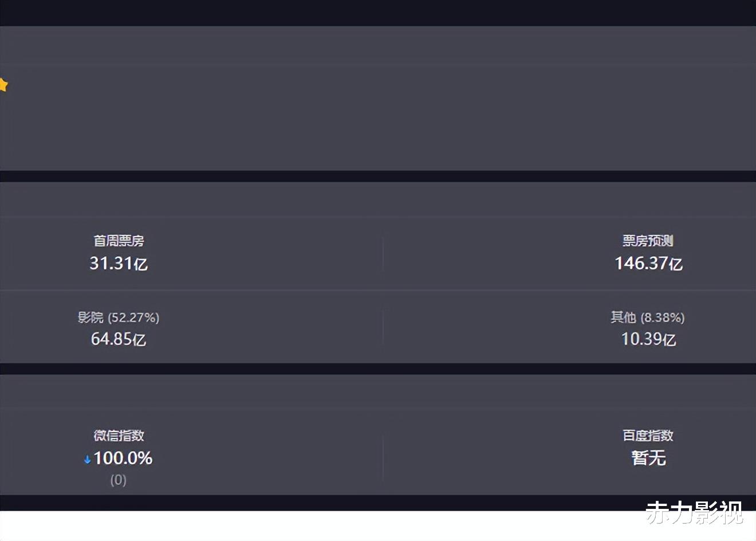This screenshot has height=541, width=756.
Task: Click the (52.27%) percentage text
Action: click(x=133, y=317)
